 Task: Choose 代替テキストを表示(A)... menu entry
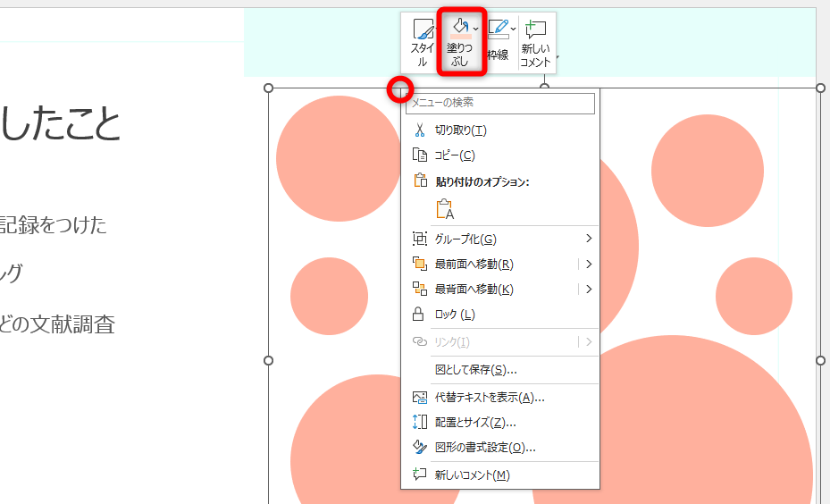coord(500,398)
